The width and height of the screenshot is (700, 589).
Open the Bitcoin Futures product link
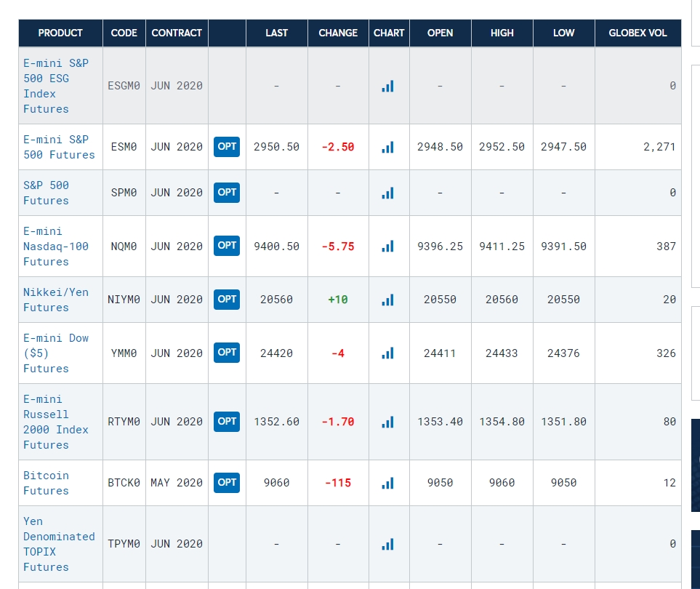coord(46,483)
